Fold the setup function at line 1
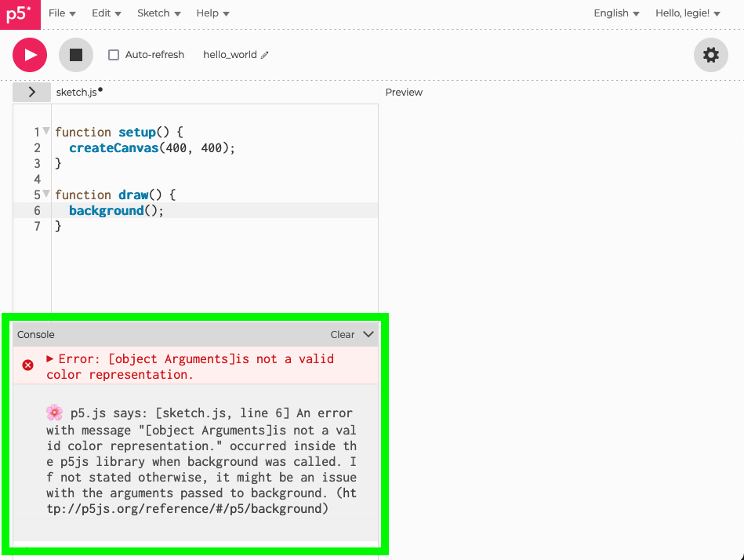The height and width of the screenshot is (560, 744). click(x=46, y=131)
